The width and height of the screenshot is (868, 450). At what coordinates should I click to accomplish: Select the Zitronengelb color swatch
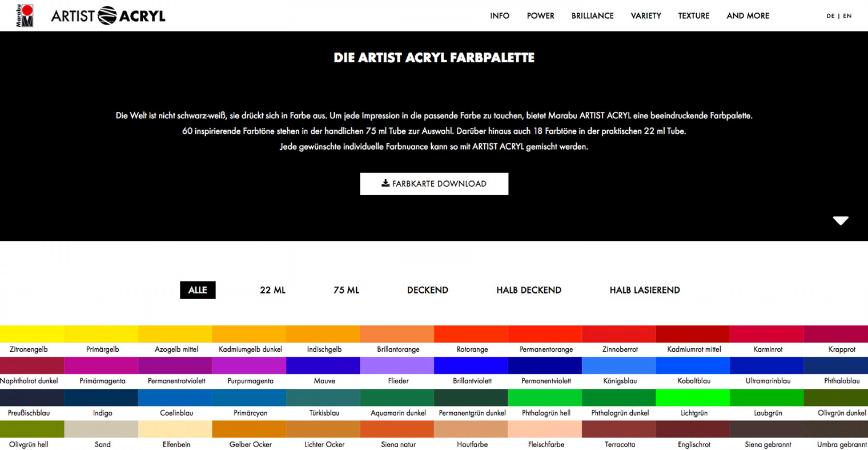click(x=32, y=334)
